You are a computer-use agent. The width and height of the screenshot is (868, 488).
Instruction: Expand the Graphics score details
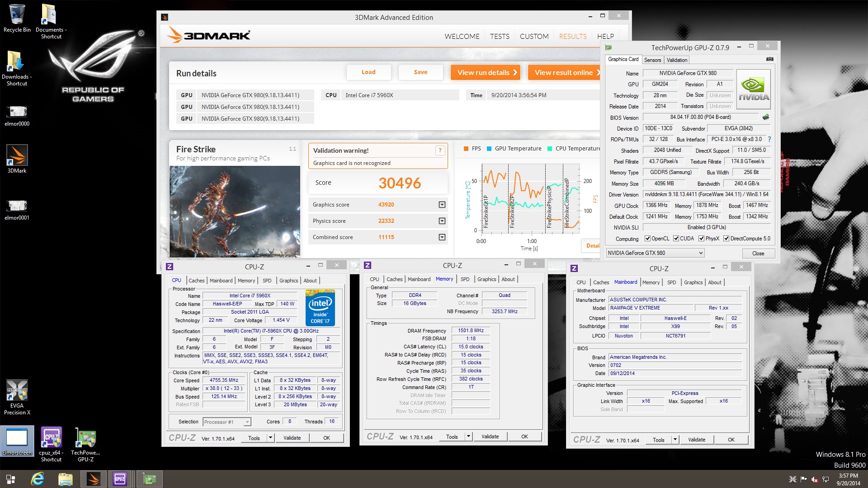(x=442, y=205)
